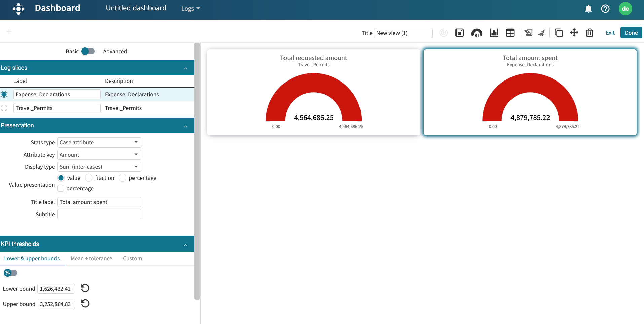Tick the percentage checkbox

click(x=61, y=188)
